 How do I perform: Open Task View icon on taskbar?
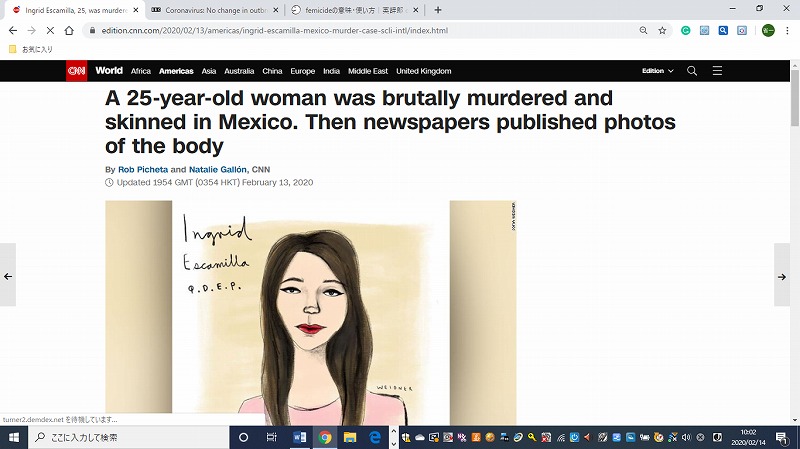271,437
